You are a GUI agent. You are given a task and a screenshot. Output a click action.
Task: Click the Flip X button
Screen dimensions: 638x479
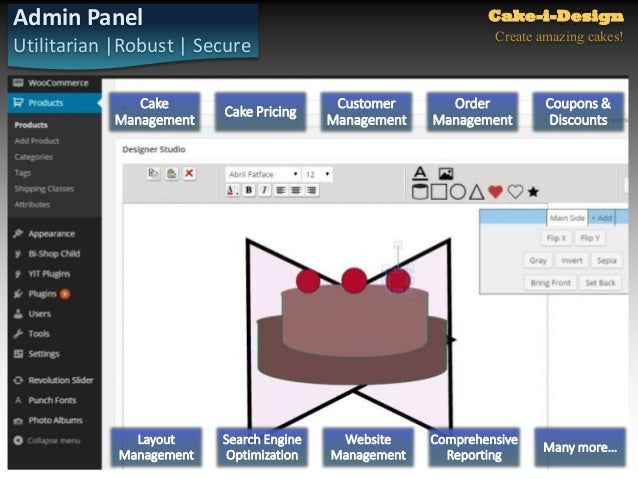(556, 238)
